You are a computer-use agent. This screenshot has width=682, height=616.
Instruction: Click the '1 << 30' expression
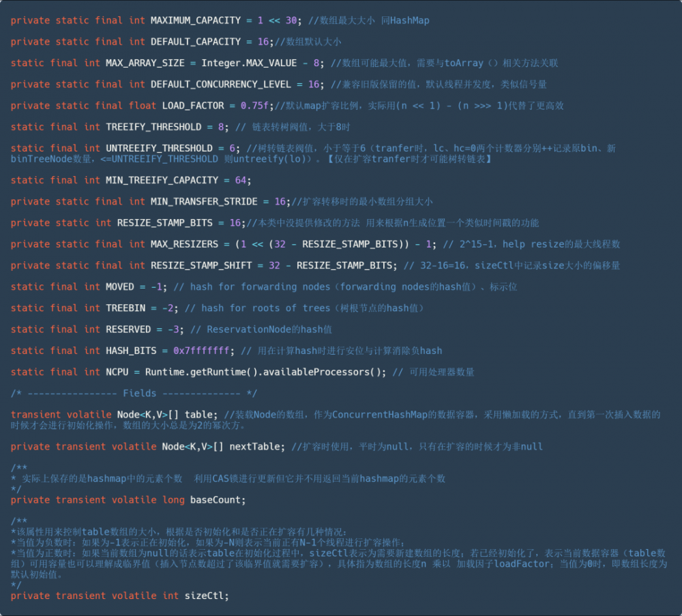coord(277,20)
